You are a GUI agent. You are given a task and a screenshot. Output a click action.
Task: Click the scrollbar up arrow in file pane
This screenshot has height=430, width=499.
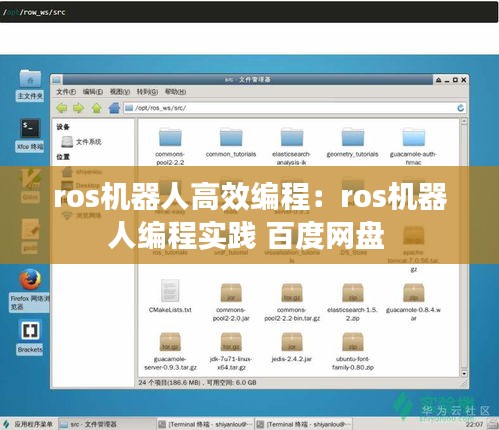464,122
